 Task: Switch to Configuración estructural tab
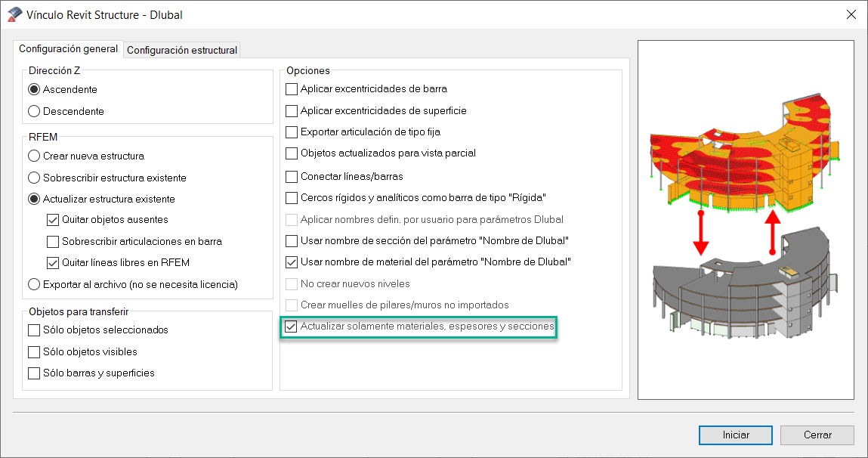[182, 50]
